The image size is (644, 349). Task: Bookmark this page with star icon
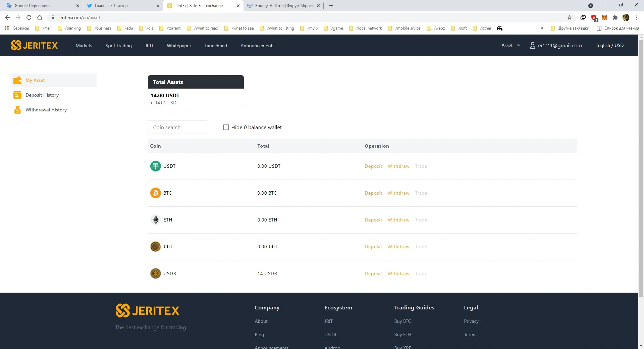pyautogui.click(x=570, y=17)
